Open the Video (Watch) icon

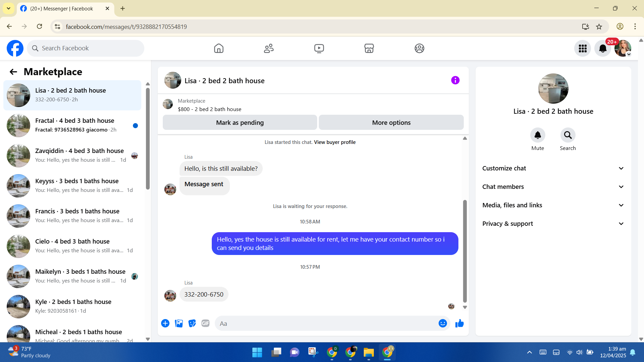click(319, 48)
